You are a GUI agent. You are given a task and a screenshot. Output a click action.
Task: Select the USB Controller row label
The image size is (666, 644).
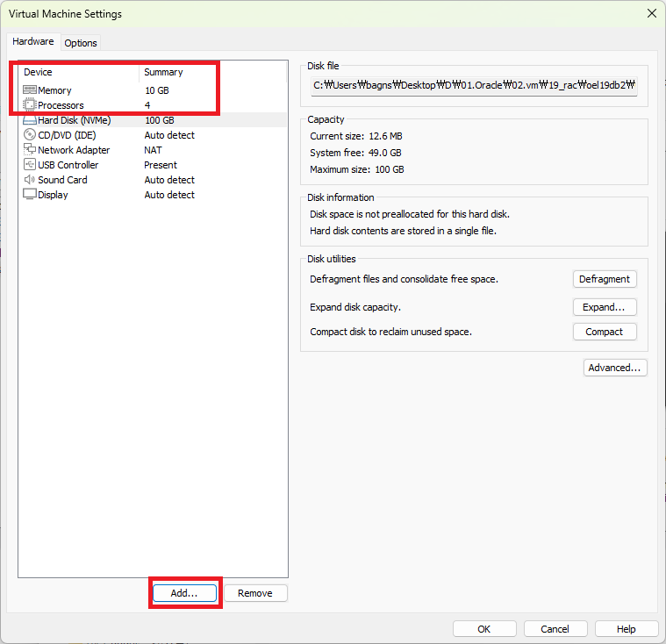click(68, 165)
